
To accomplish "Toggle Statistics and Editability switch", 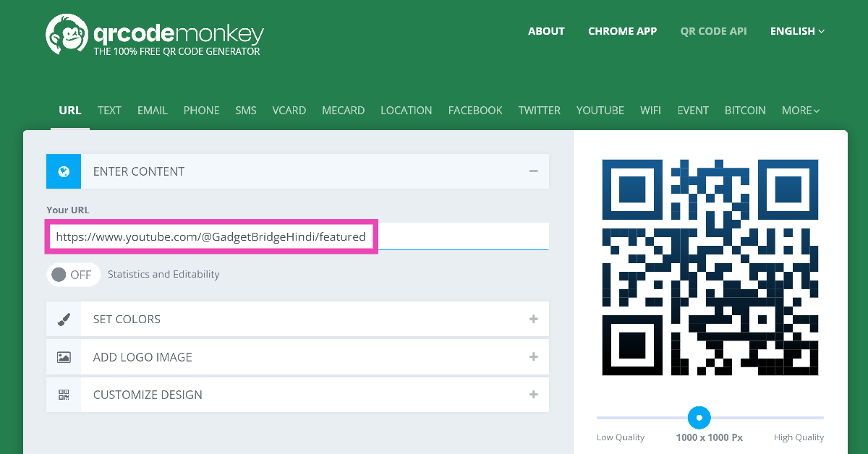I will click(73, 275).
